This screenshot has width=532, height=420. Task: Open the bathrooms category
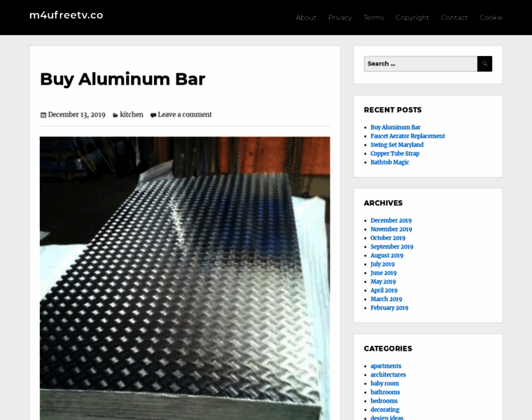(385, 392)
